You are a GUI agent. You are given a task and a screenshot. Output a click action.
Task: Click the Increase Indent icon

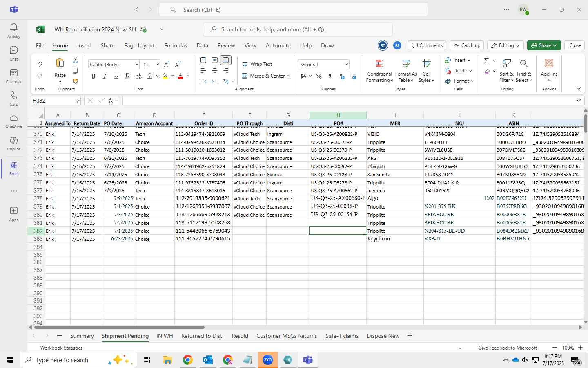[x=214, y=81]
